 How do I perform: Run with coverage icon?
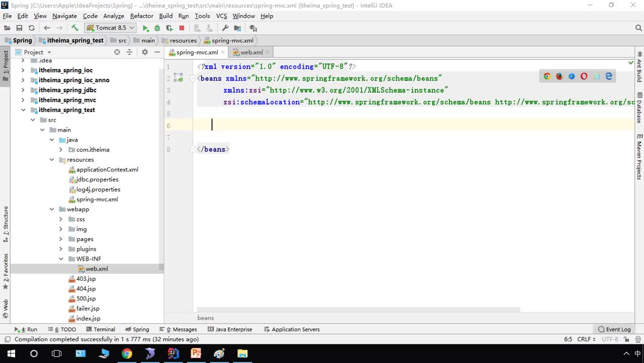tap(169, 28)
